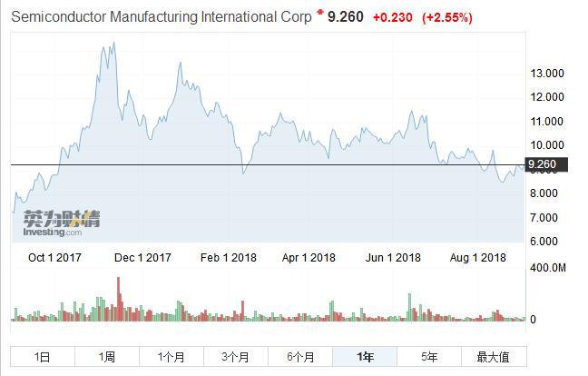Select the active 1年 tab
Viewport: 588px width, 376px height.
coord(365,356)
